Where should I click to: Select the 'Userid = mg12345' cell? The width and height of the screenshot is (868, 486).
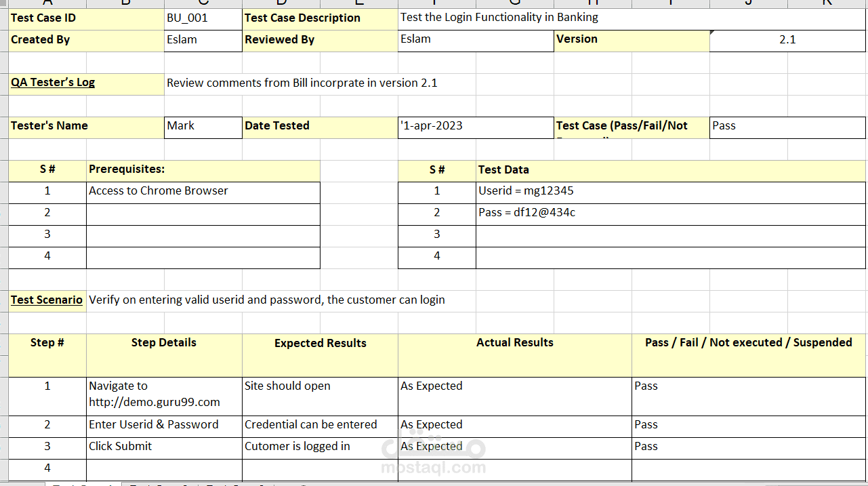(x=671, y=193)
